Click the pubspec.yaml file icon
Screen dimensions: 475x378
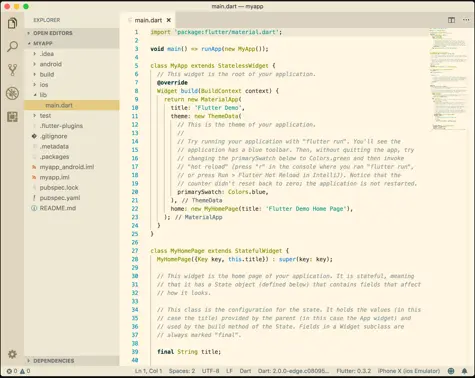pos(34,198)
